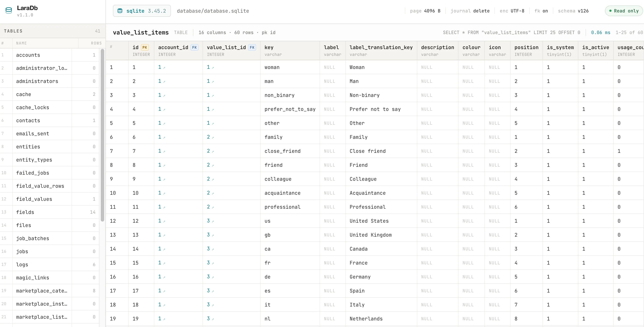Open the emails_sent table
The height and width of the screenshot is (327, 644).
pos(49,133)
